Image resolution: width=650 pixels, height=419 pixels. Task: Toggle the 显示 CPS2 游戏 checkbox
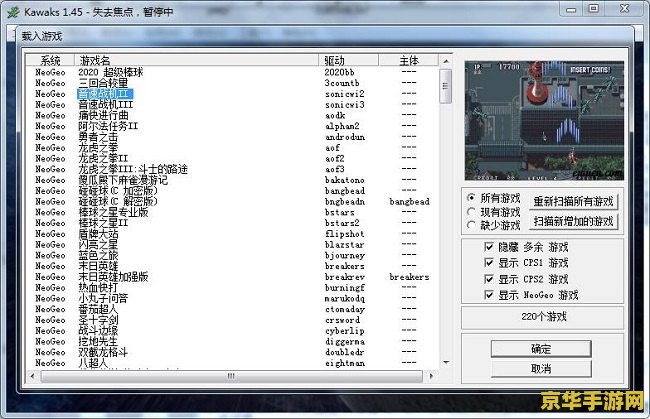(x=489, y=279)
